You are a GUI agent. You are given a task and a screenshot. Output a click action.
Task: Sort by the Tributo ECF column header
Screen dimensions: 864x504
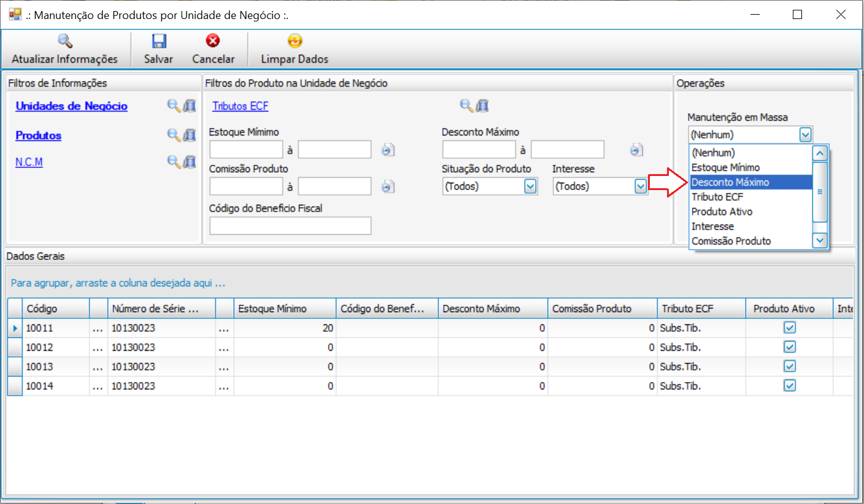(701, 308)
